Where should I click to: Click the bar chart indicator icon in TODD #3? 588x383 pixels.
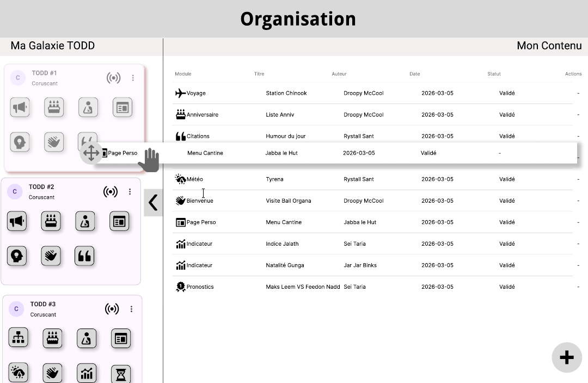point(87,373)
